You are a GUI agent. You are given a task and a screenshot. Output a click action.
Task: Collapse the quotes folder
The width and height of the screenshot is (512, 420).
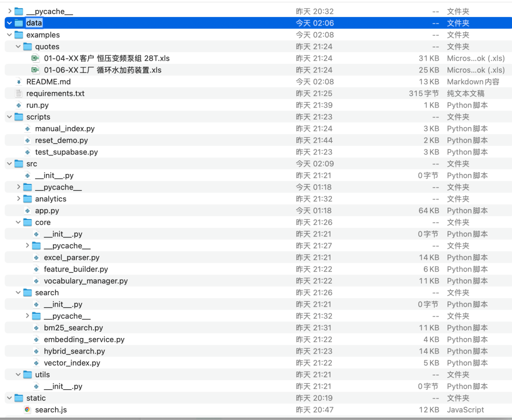[18, 46]
